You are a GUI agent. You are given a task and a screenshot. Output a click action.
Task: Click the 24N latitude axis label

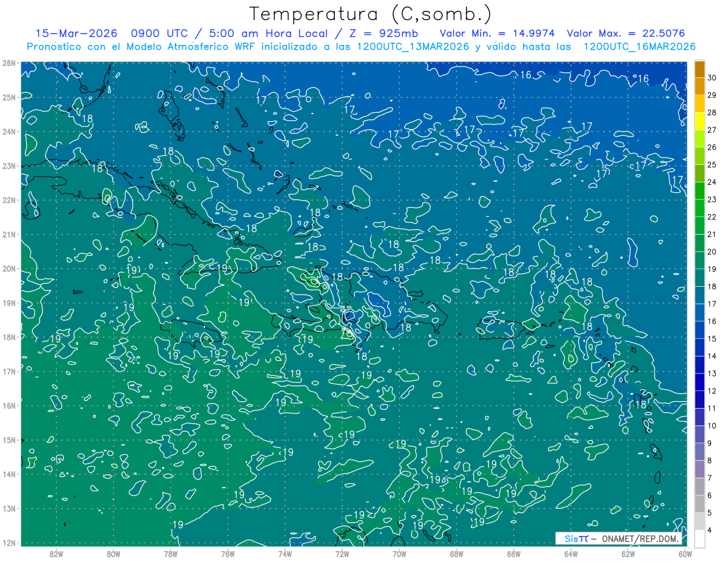coord(8,132)
